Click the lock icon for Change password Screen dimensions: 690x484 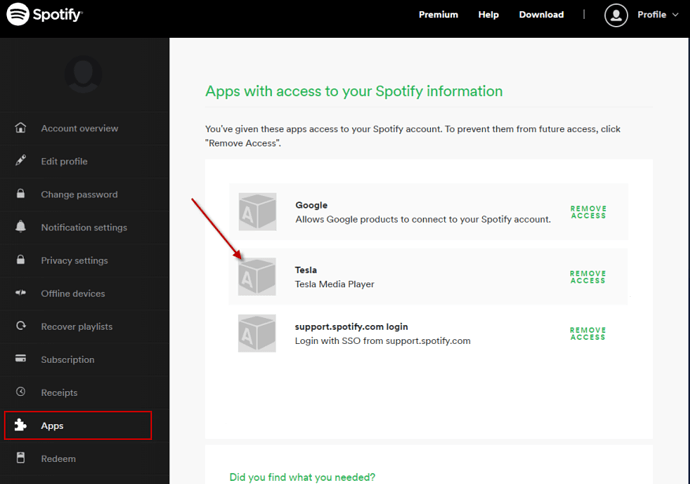[x=20, y=193]
